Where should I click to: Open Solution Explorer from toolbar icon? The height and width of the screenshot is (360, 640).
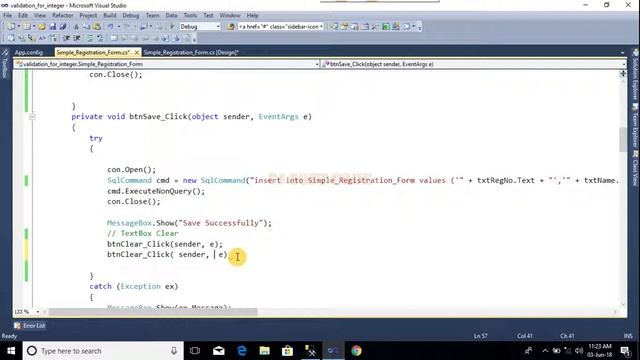pyautogui.click(x=334, y=27)
